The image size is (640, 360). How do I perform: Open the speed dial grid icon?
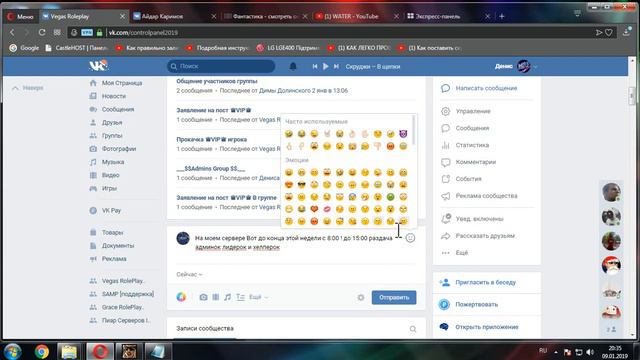click(57, 32)
